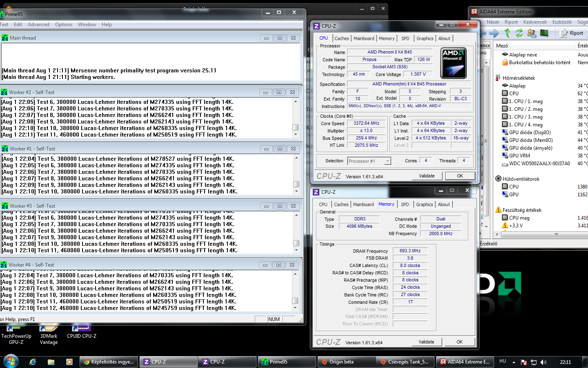The height and width of the screenshot is (368, 588).
Task: Open Kedvencek menu in AIDA64
Action: pos(535,22)
